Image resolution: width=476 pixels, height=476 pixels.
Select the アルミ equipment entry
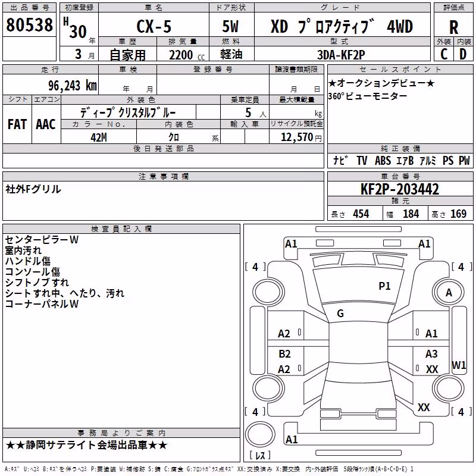(428, 160)
